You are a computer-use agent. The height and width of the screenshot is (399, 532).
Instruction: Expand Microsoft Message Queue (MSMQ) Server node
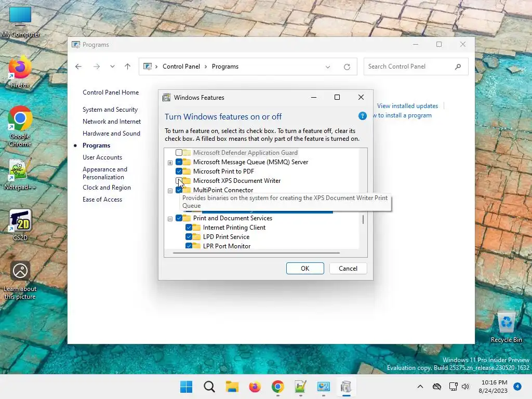click(170, 163)
